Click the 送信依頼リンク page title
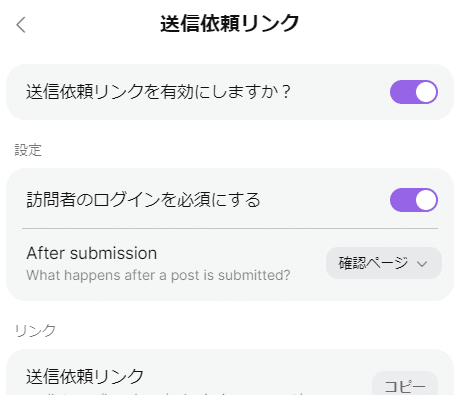This screenshot has width=462, height=395. [x=229, y=24]
